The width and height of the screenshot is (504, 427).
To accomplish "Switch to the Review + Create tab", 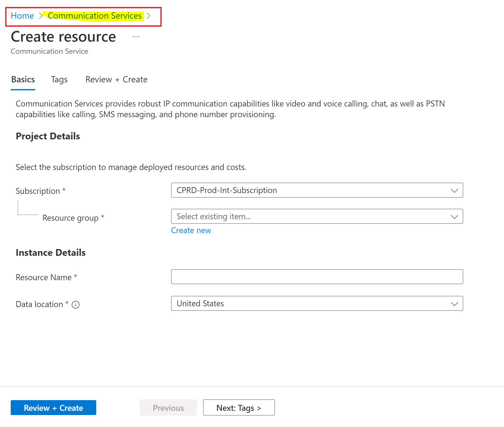I will (116, 79).
